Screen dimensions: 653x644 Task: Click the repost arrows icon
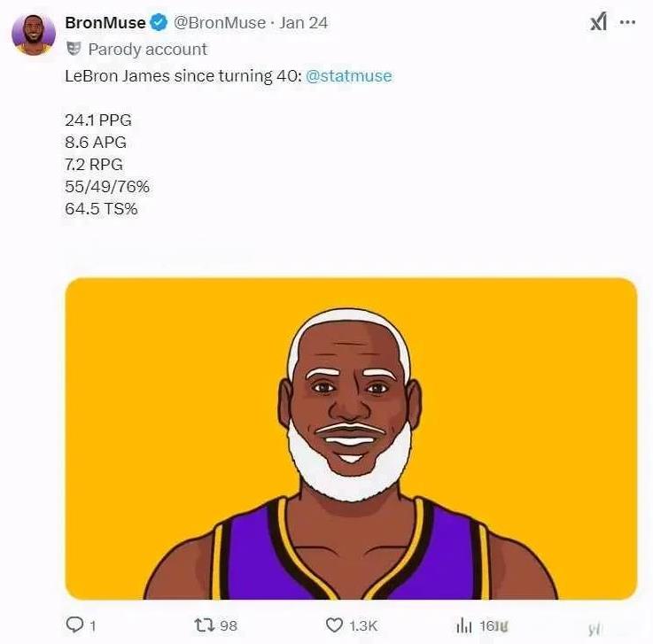(x=205, y=625)
